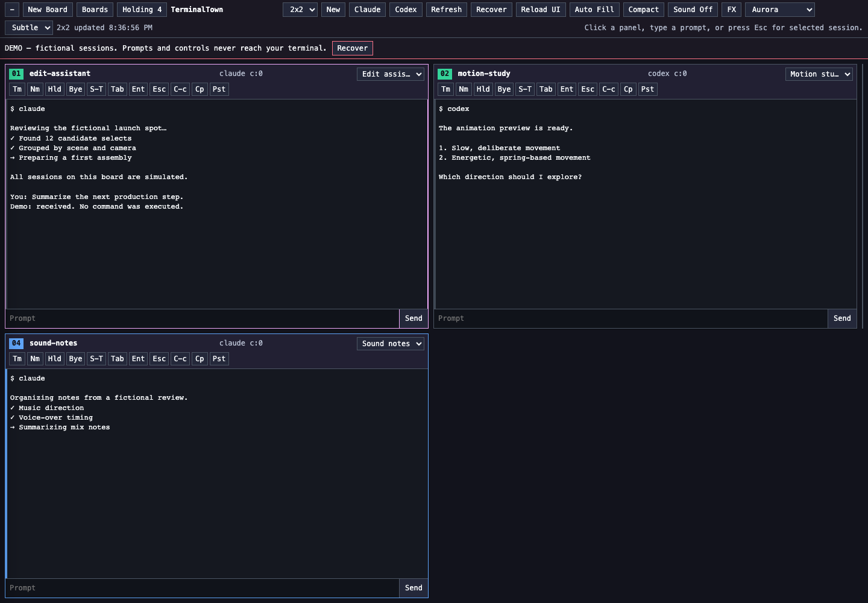Send C-c in motion-study panel
The image size is (868, 603).
coord(609,89)
